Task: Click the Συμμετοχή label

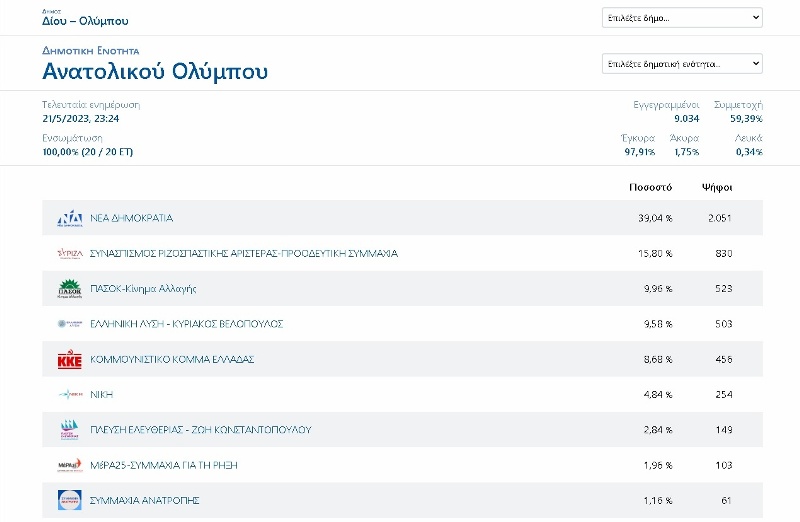Action: pos(738,105)
